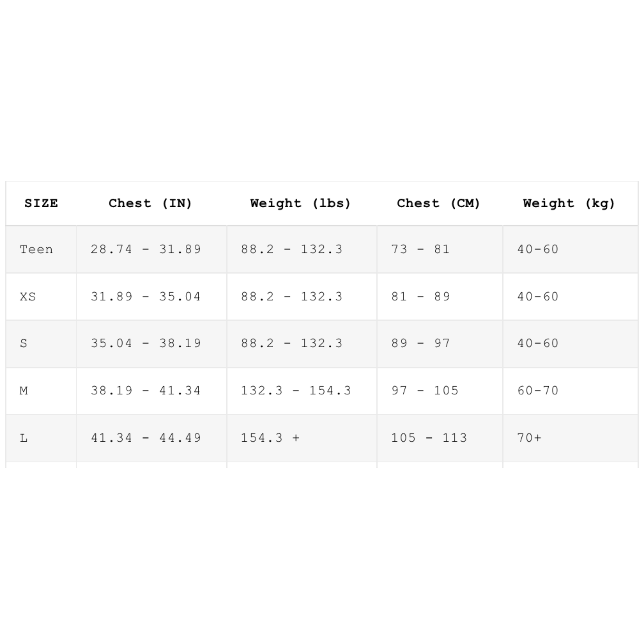This screenshot has width=644, height=644.
Task: Click the SIZE column header
Action: click(x=41, y=203)
